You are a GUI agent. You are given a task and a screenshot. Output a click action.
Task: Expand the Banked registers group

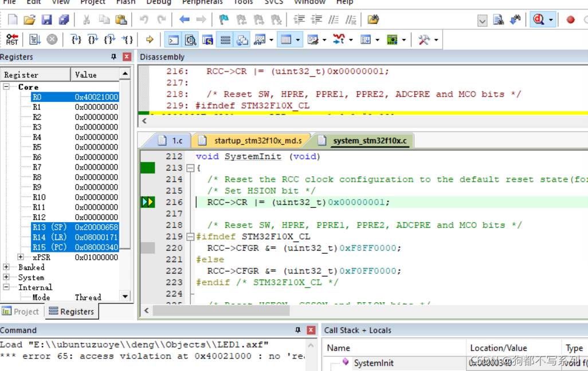(6, 267)
